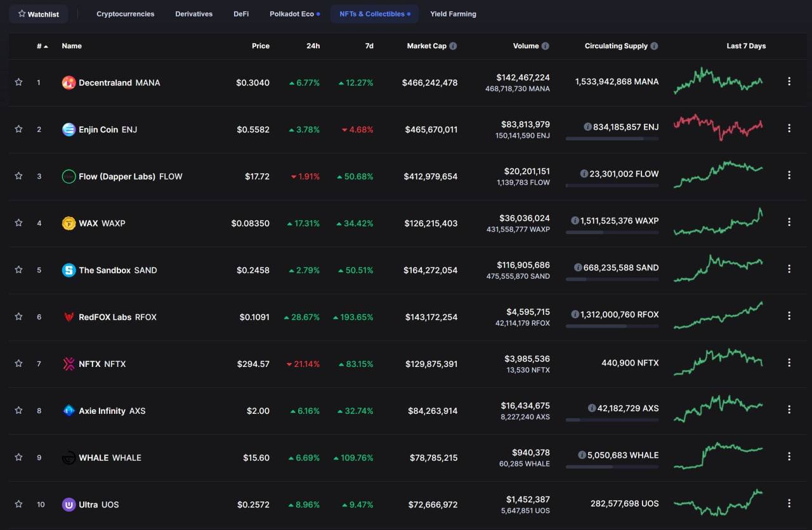Open the Watchlist button

[x=39, y=14]
